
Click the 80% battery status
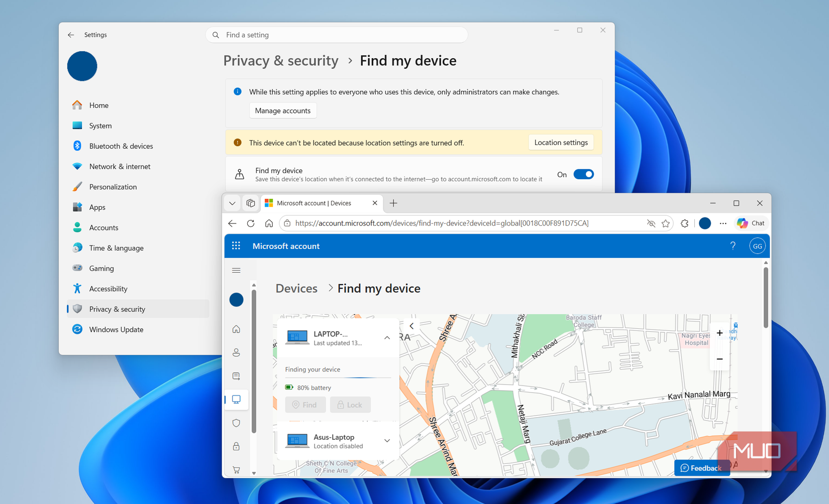pos(308,388)
